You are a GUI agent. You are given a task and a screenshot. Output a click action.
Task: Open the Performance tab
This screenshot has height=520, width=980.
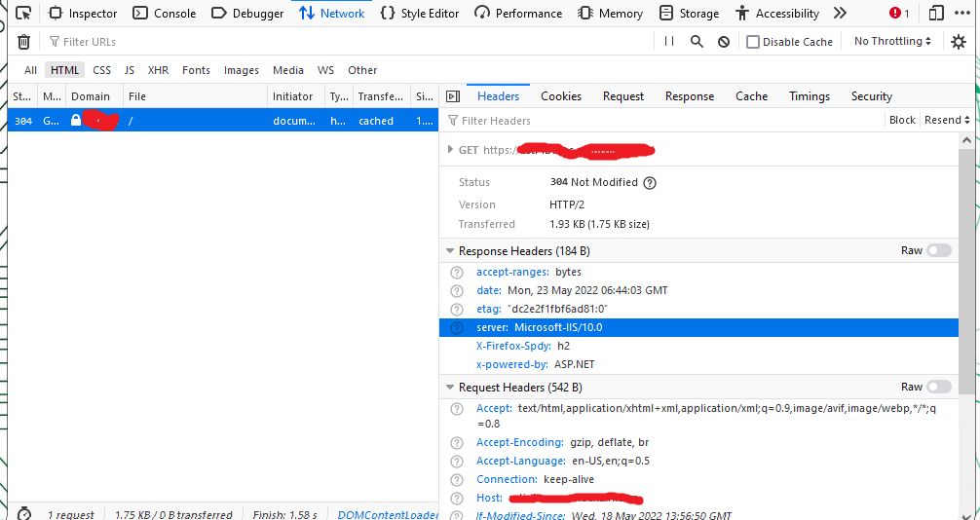click(518, 13)
